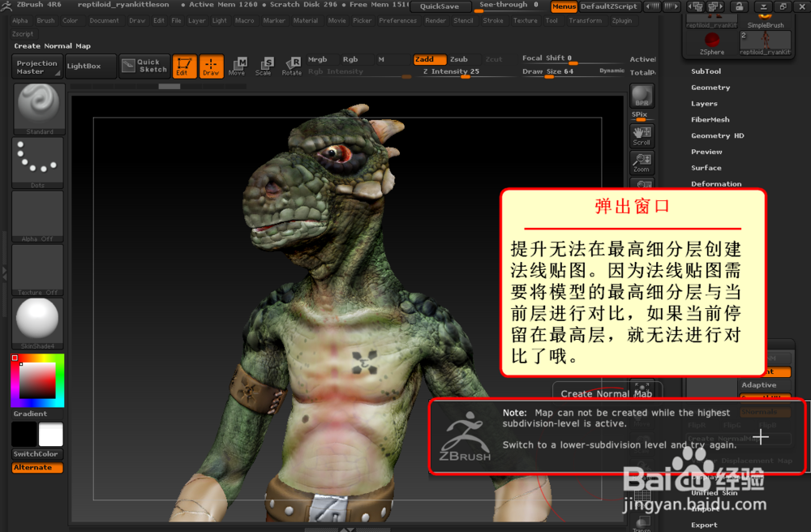Image resolution: width=811 pixels, height=532 pixels.
Task: Select the Move transform tool
Action: pos(238,66)
